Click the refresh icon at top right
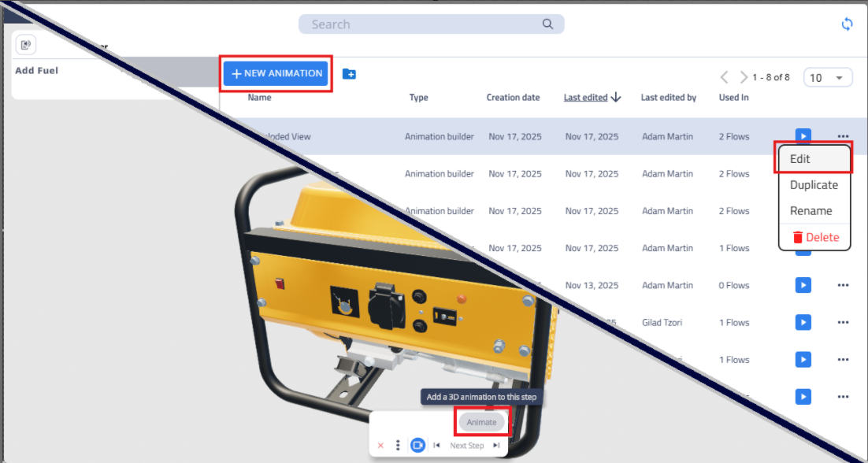This screenshot has width=868, height=463. (847, 24)
